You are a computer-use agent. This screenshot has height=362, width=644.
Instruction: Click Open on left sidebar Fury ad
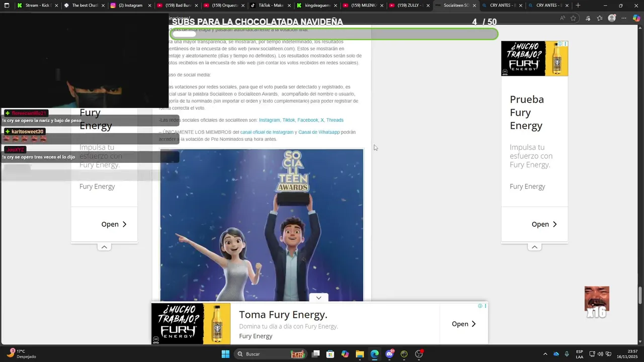tap(114, 224)
